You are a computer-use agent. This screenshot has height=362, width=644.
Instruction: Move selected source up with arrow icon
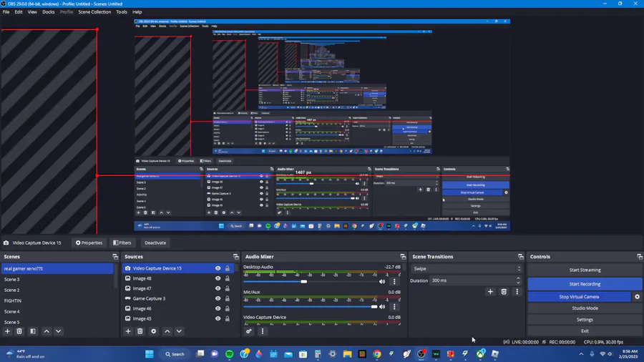point(167,331)
